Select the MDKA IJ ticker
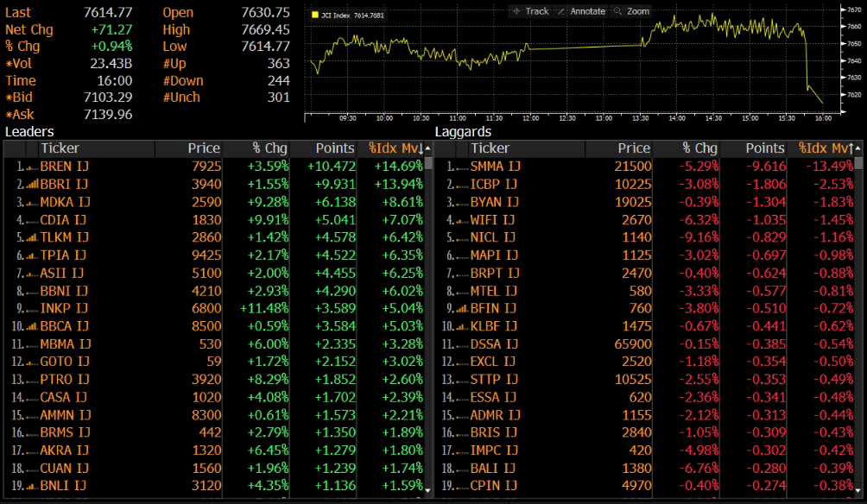867x504 pixels. tap(65, 202)
